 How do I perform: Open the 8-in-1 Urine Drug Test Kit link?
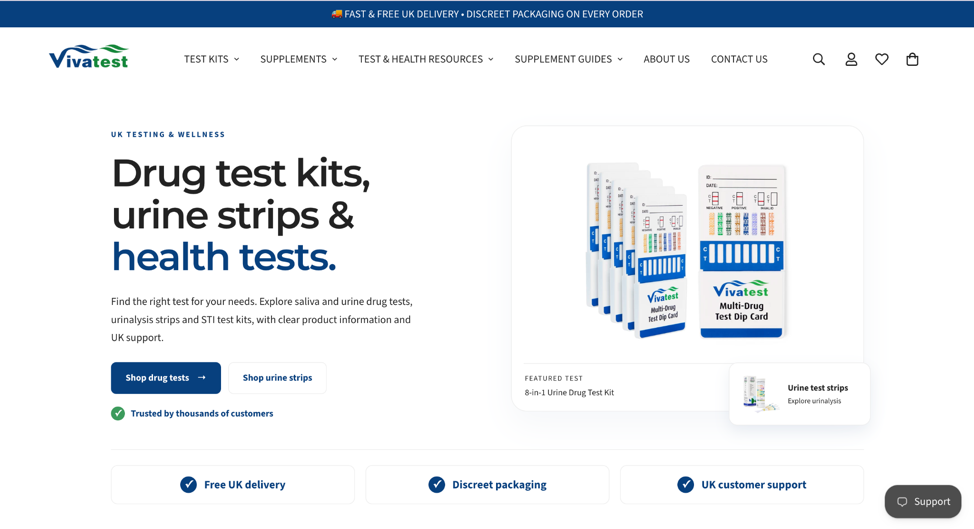569,392
